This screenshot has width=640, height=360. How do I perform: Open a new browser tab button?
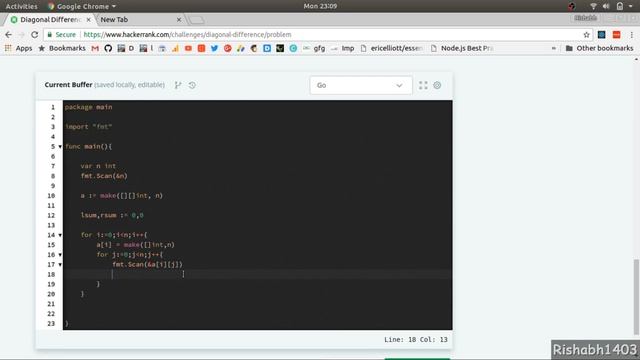tap(196, 20)
